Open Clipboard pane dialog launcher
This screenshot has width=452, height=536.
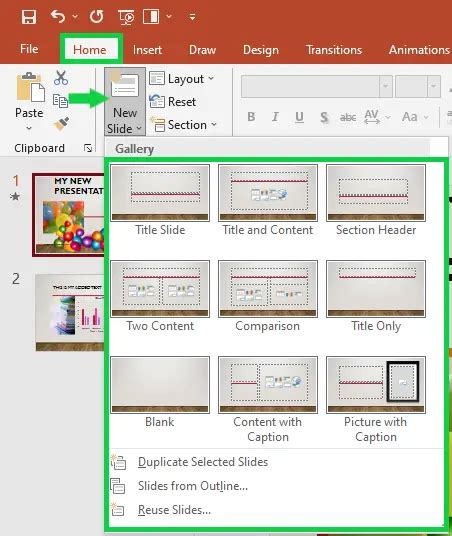[88, 148]
